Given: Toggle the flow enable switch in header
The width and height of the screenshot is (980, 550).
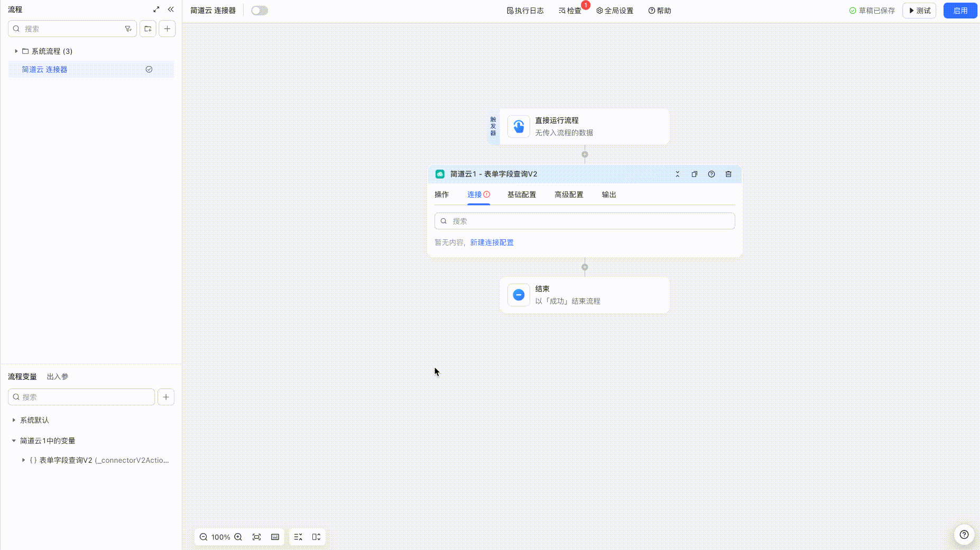Looking at the screenshot, I should pos(260,11).
